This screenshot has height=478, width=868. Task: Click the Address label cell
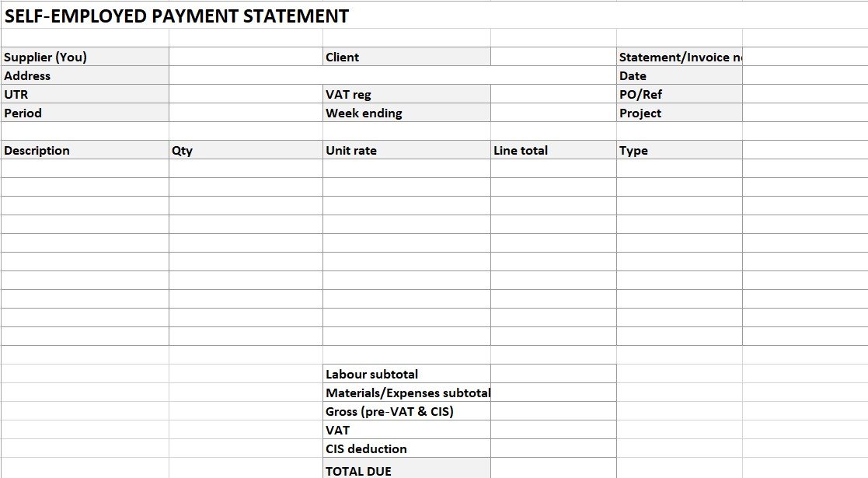coord(85,75)
